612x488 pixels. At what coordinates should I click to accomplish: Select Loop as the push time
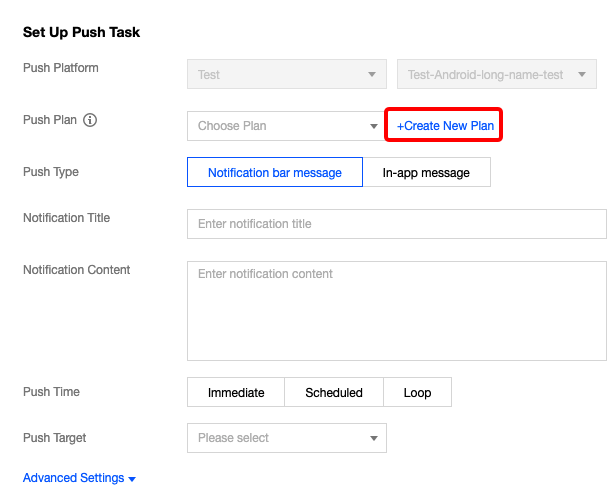pos(417,393)
